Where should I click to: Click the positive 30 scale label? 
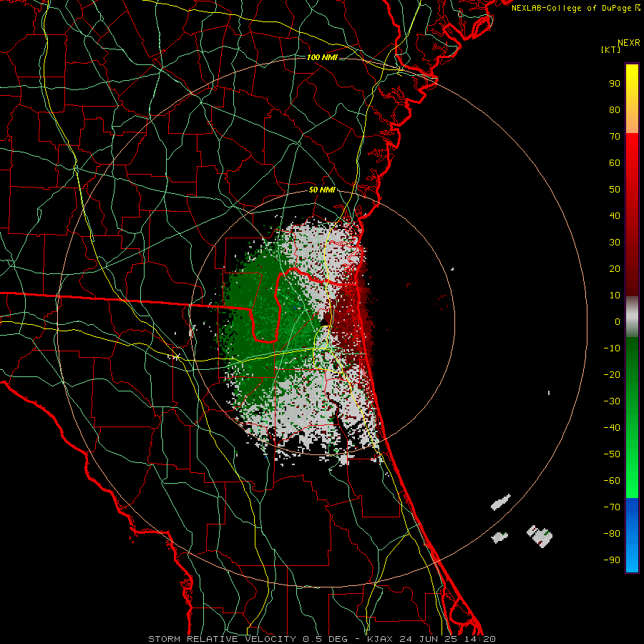click(x=615, y=243)
